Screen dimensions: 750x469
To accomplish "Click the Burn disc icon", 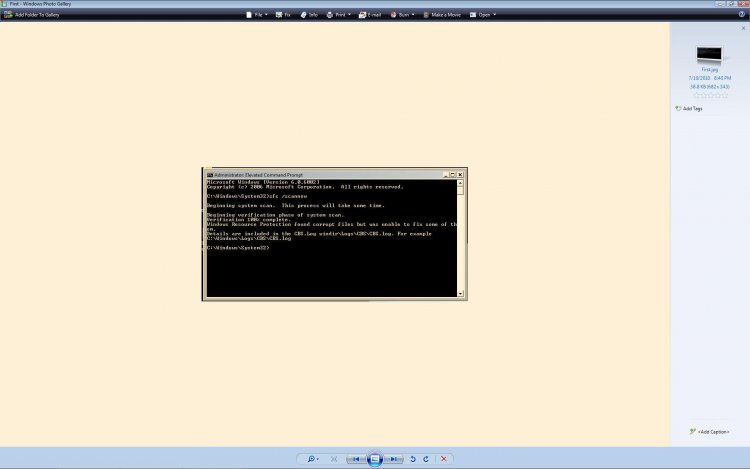I will (x=393, y=15).
